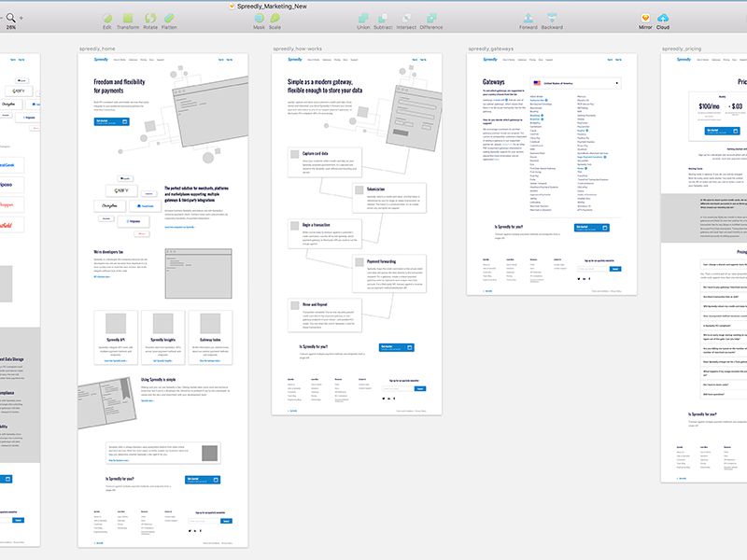
Task: Click the Intersect boolean operation icon
Action: [405, 18]
